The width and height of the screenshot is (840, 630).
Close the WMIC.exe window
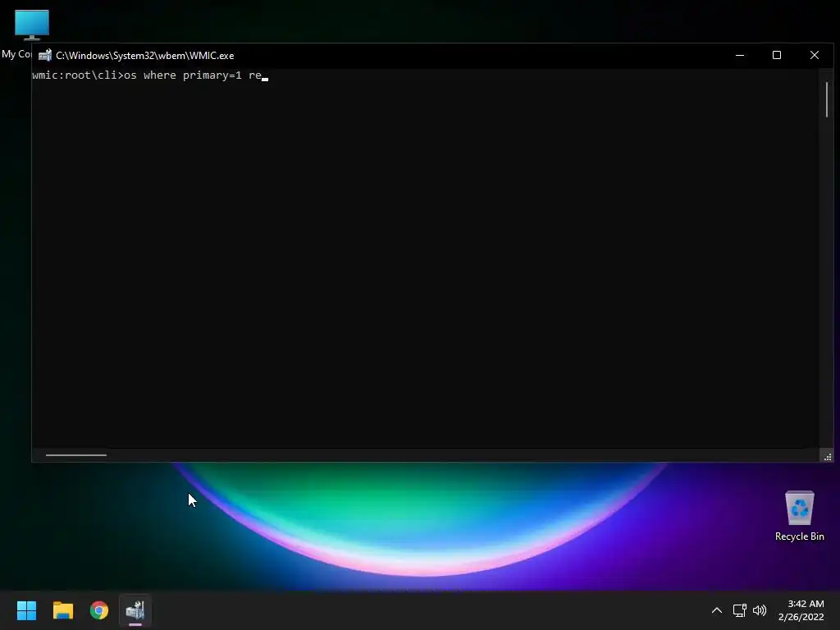pyautogui.click(x=815, y=55)
